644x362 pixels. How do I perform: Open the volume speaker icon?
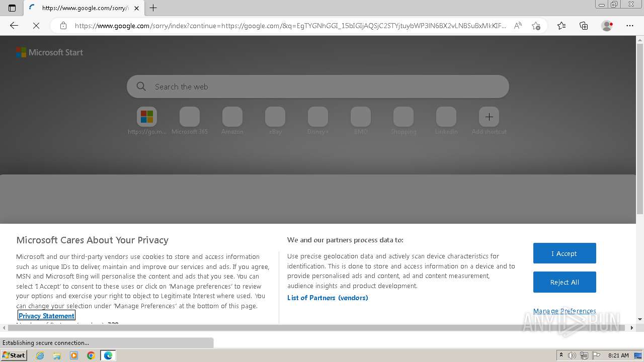coord(572,355)
